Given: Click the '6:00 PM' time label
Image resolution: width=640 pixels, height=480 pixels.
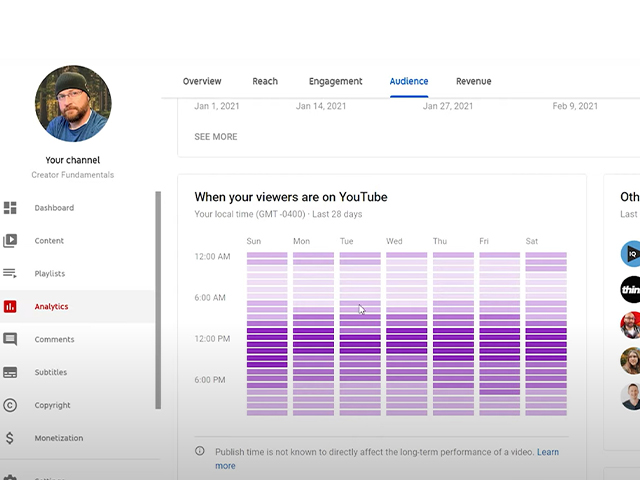Looking at the screenshot, I should pyautogui.click(x=210, y=380).
